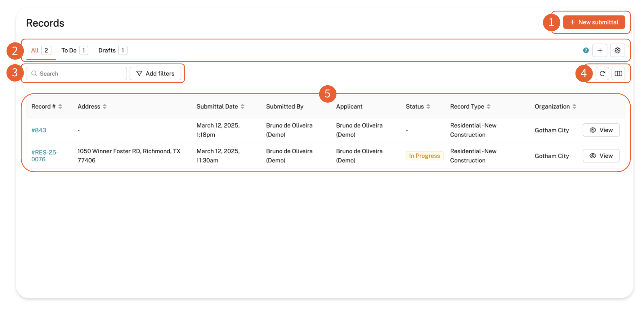Select the All records tab
The width and height of the screenshot is (644, 314).
41,50
